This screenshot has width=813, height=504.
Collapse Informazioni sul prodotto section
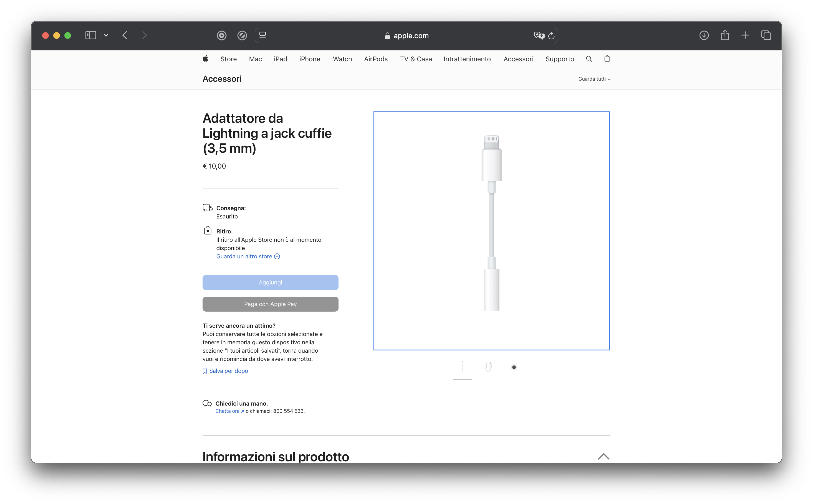point(604,456)
